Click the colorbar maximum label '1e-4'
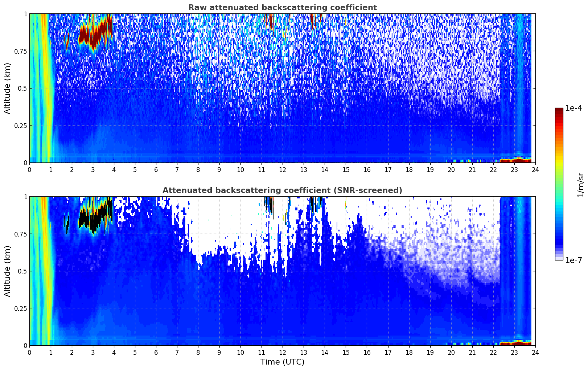The width and height of the screenshot is (588, 370). 573,108
